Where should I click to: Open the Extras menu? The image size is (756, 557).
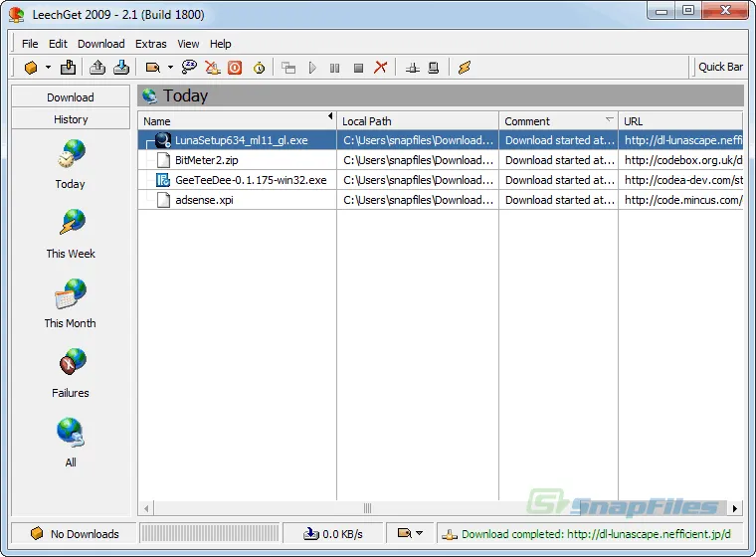tap(151, 44)
